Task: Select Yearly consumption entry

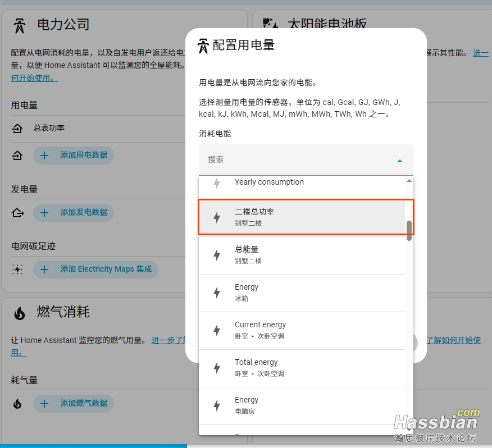Action: click(303, 182)
